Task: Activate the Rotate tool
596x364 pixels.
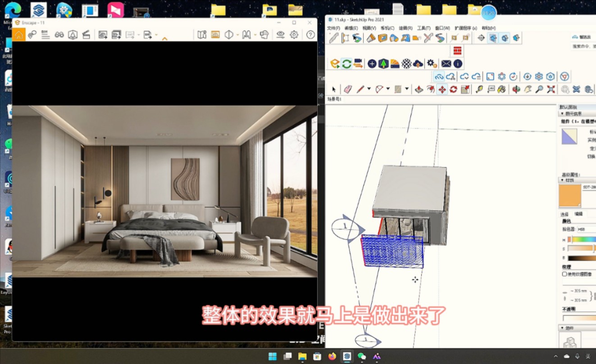Action: coord(453,90)
